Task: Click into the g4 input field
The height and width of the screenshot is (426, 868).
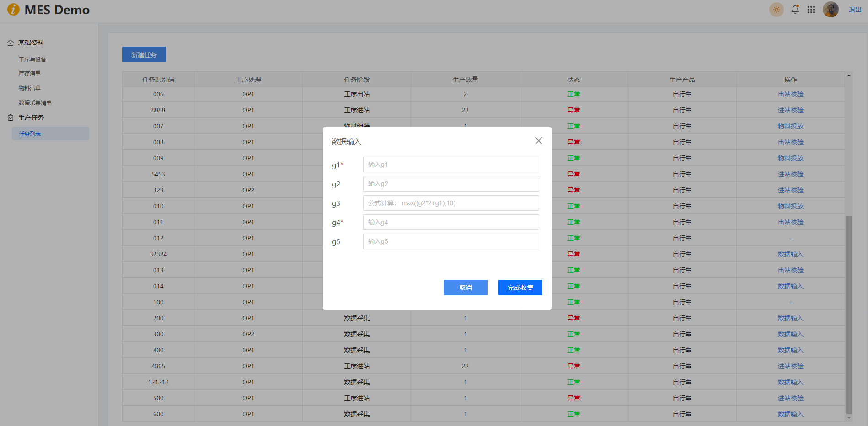Action: (450, 222)
